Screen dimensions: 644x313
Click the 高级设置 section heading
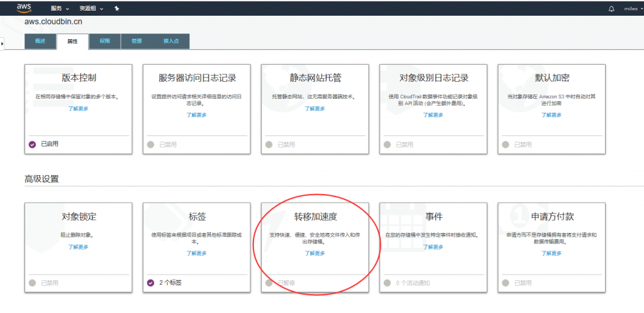pyautogui.click(x=42, y=179)
